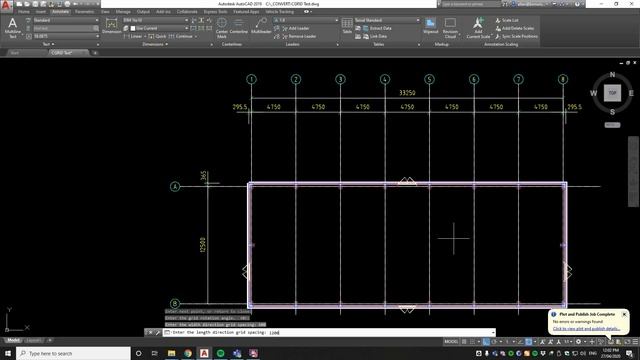Click Add/Delete Scales
The height and width of the screenshot is (360, 640).
pyautogui.click(x=515, y=28)
